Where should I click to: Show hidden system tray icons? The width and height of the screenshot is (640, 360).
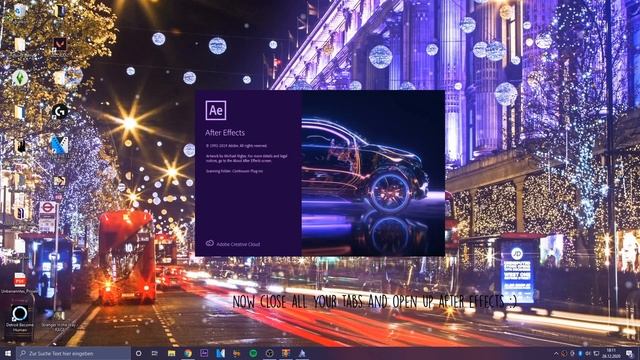point(556,353)
